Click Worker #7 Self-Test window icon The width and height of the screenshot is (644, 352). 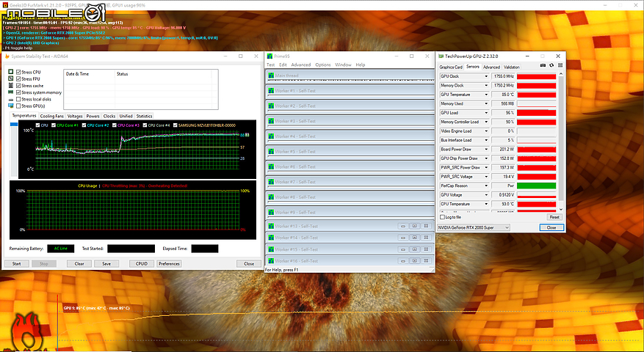click(x=271, y=182)
